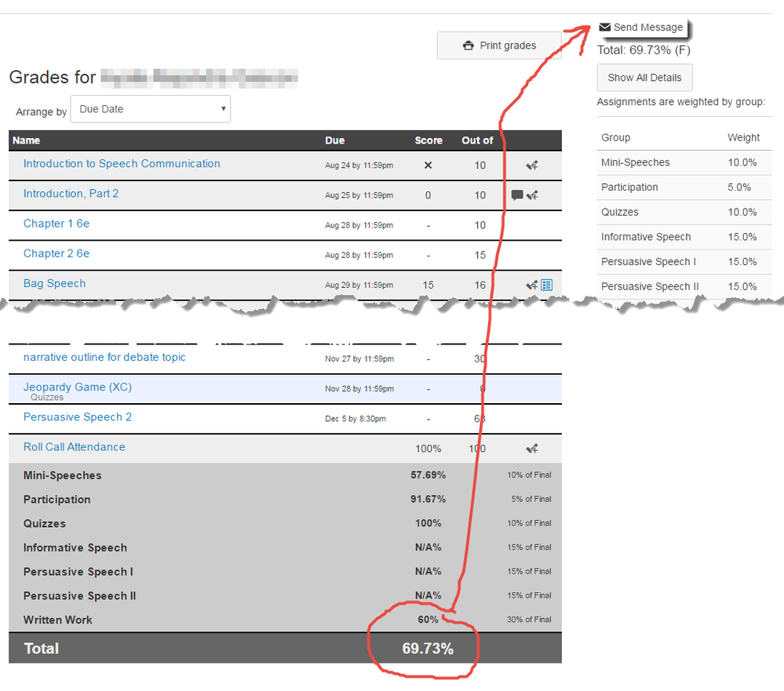Viewport: 784px width, 691px height.
Task: Select the Chapter 2 6e link
Action: pyautogui.click(x=57, y=253)
